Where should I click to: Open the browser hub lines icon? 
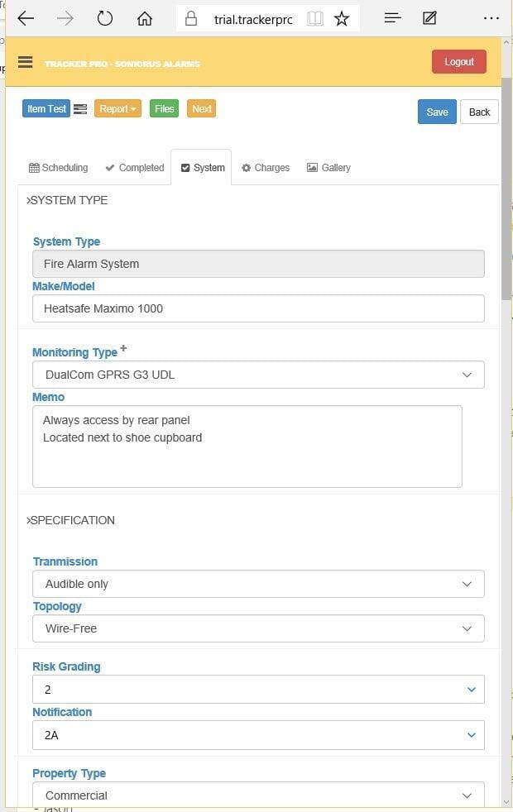click(x=393, y=18)
